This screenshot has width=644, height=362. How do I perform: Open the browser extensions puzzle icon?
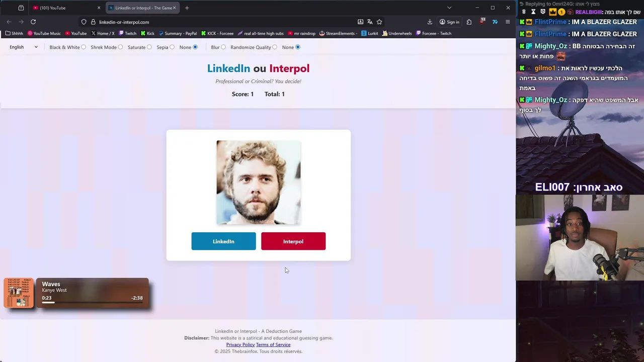469,22
